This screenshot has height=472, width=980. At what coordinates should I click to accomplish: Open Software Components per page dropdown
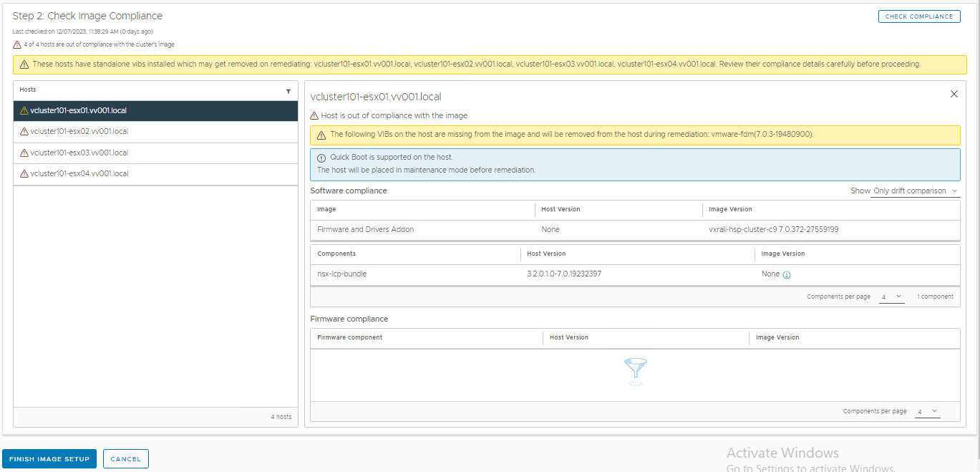point(891,297)
